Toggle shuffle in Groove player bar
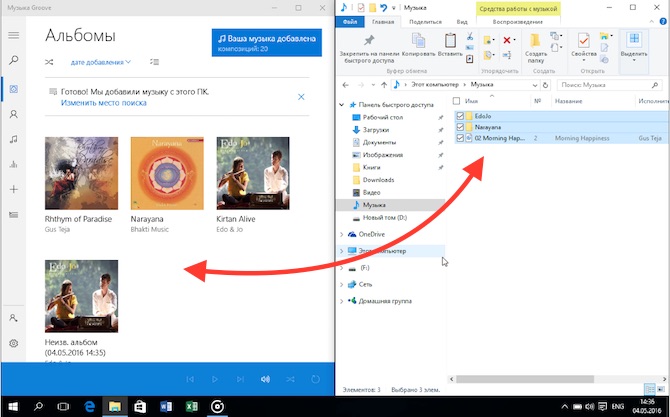The width and height of the screenshot is (670, 417). [290, 379]
